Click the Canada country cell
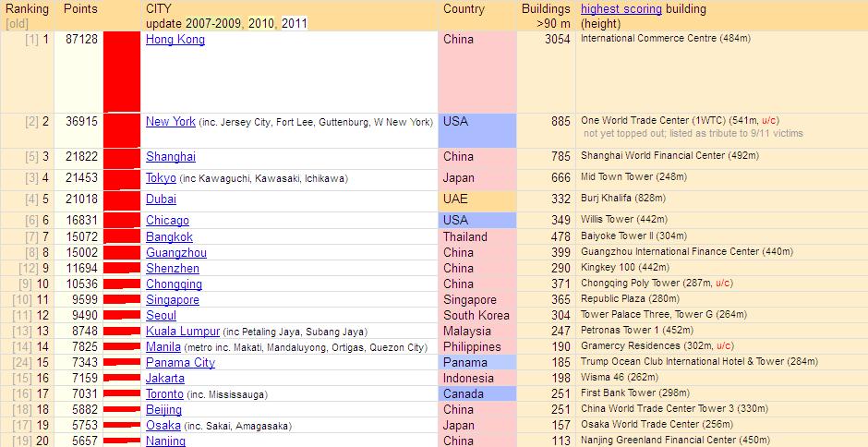 [x=476, y=394]
